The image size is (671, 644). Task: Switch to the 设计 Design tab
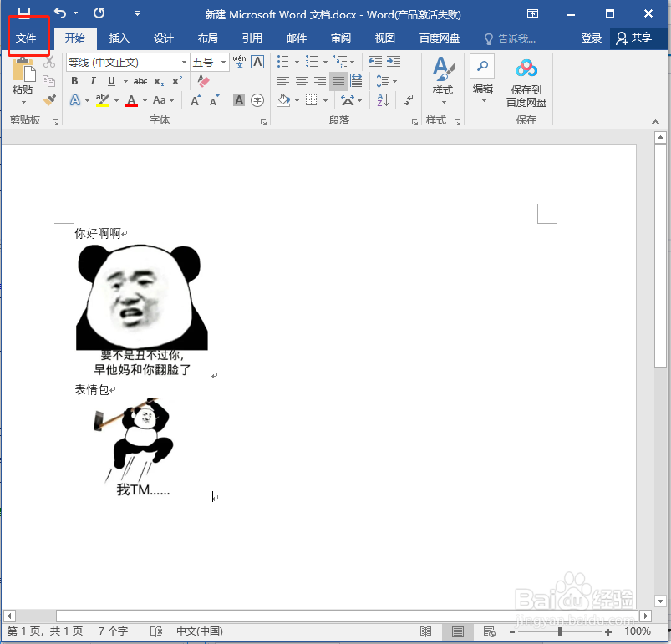coord(164,38)
